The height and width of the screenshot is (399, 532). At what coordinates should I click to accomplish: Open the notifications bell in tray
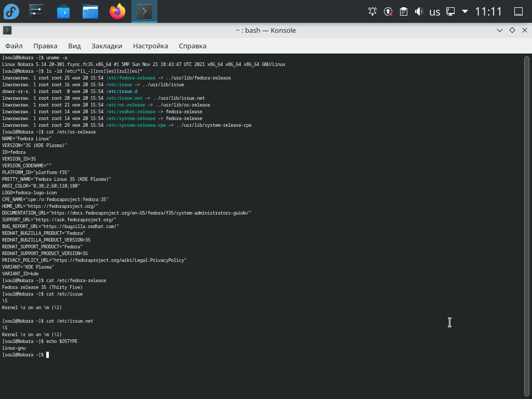tap(372, 11)
